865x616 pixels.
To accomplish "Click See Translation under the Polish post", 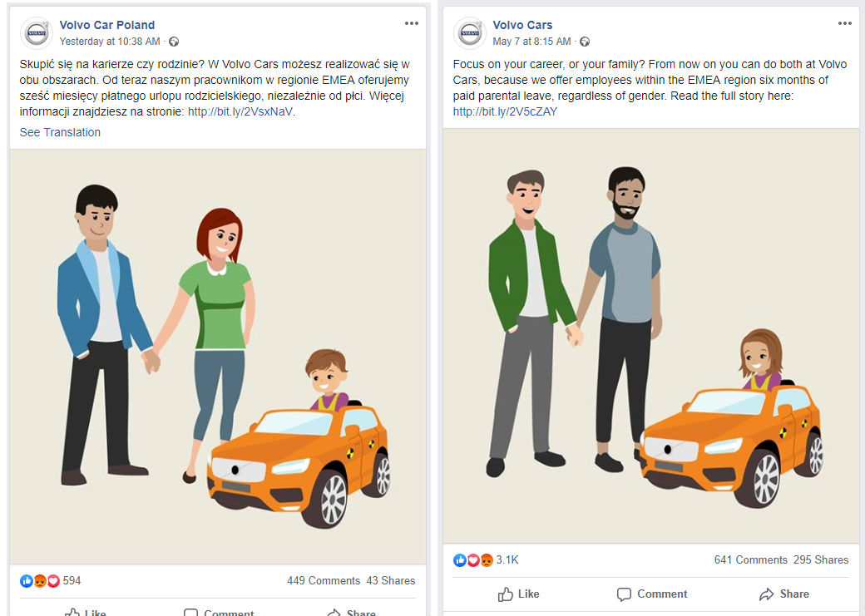I will pyautogui.click(x=60, y=132).
